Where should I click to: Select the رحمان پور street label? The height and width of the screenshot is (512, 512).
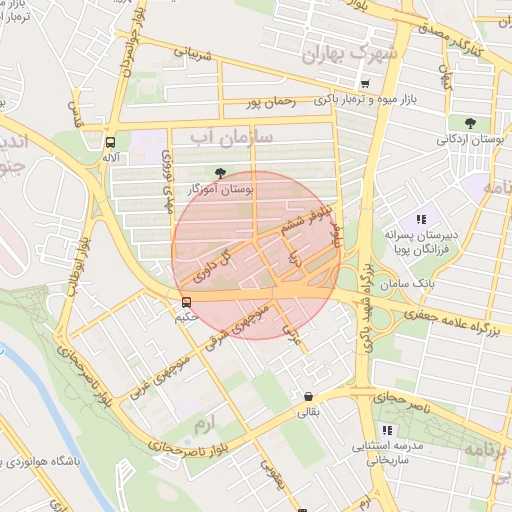[271, 102]
